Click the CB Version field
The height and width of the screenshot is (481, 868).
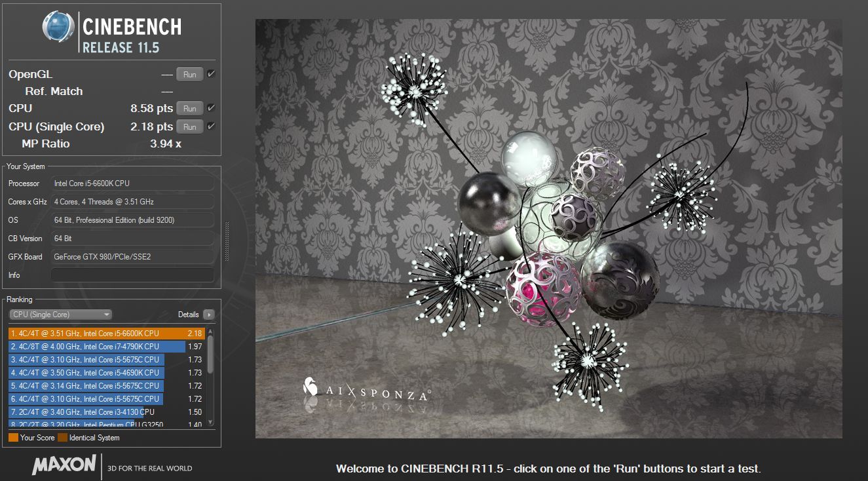132,239
